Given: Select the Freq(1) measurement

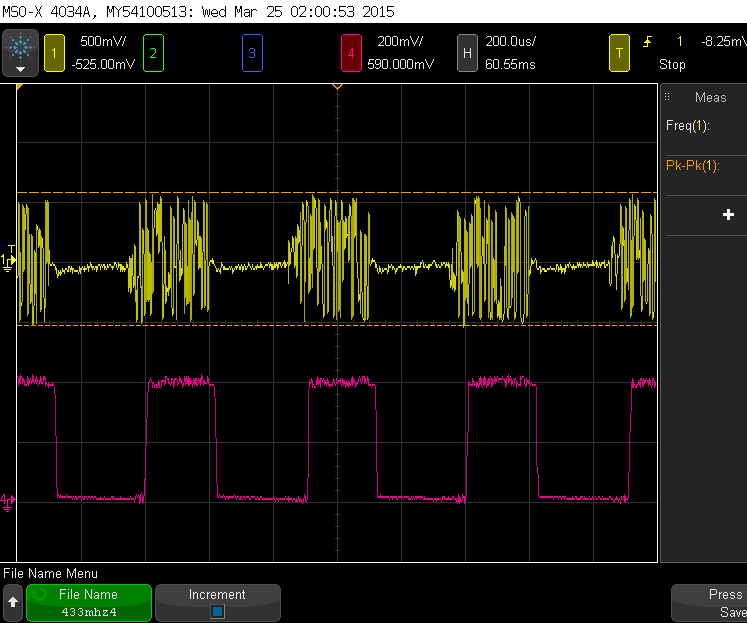Looking at the screenshot, I should click(x=688, y=126).
